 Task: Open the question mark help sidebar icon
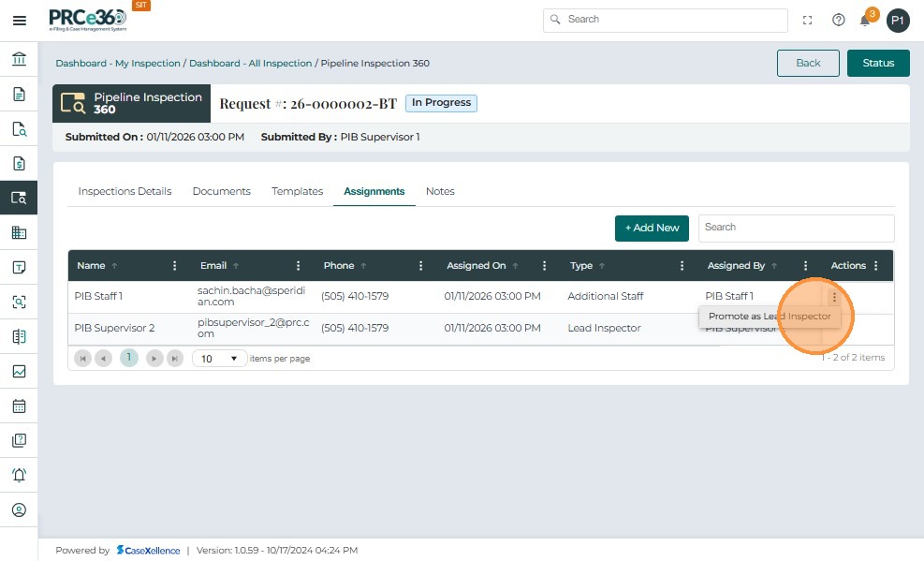[19, 440]
